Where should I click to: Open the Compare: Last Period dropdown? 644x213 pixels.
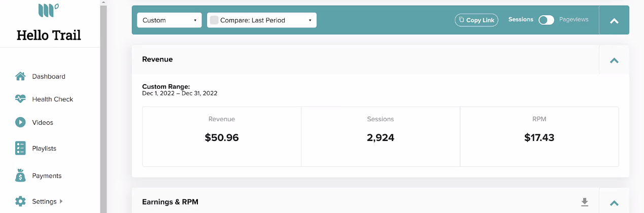tap(262, 20)
